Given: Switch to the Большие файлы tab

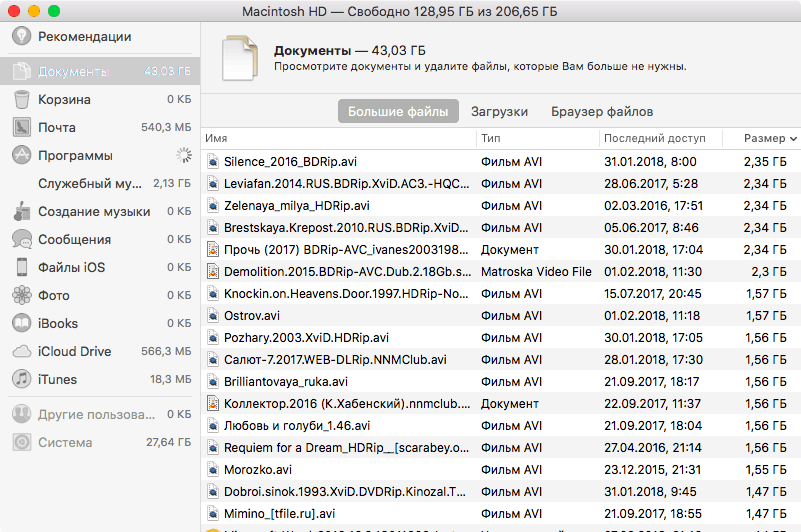Looking at the screenshot, I should pyautogui.click(x=398, y=111).
